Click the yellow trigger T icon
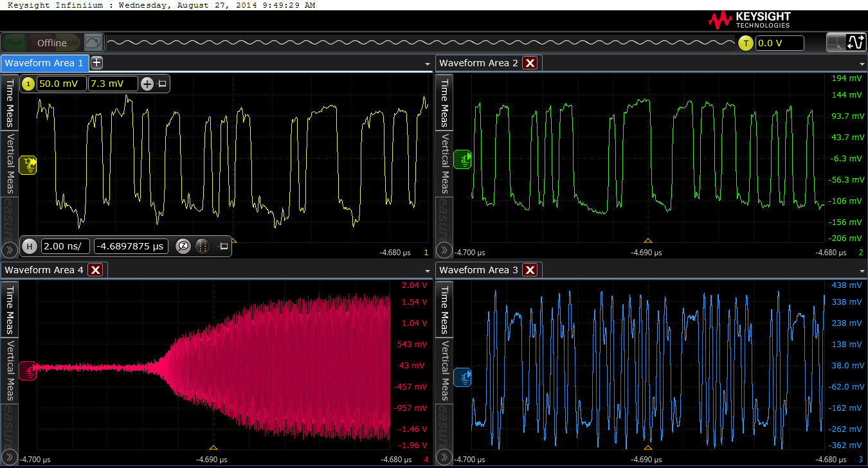 point(745,43)
